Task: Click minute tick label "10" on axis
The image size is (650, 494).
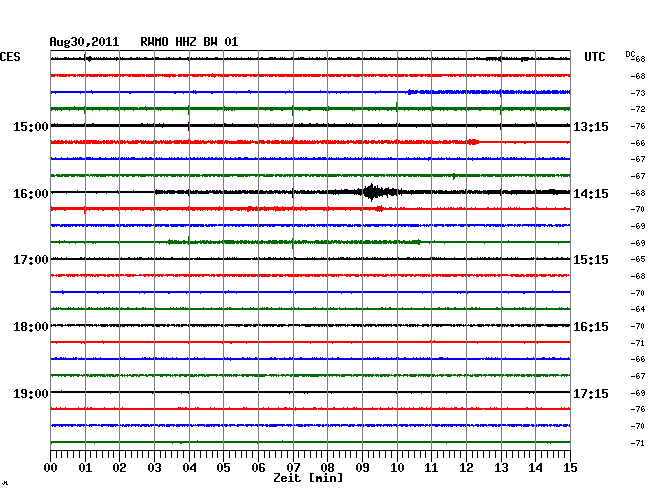Action: click(x=397, y=467)
